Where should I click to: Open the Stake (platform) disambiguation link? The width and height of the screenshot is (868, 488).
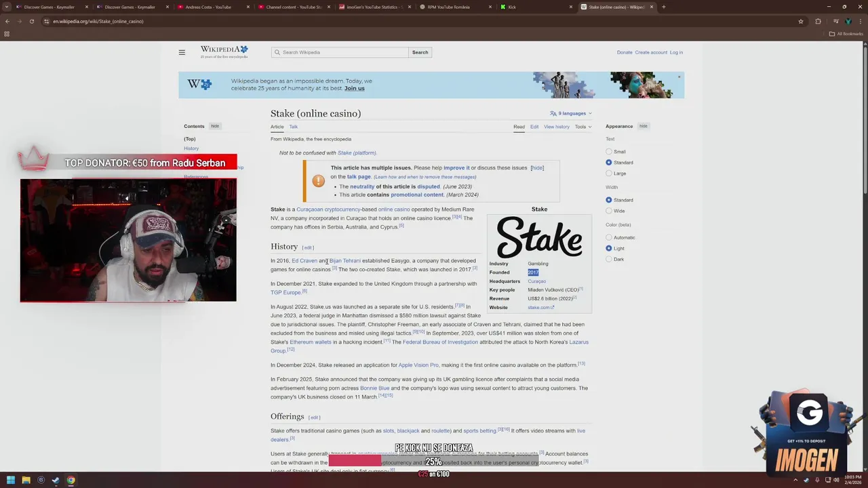357,152
